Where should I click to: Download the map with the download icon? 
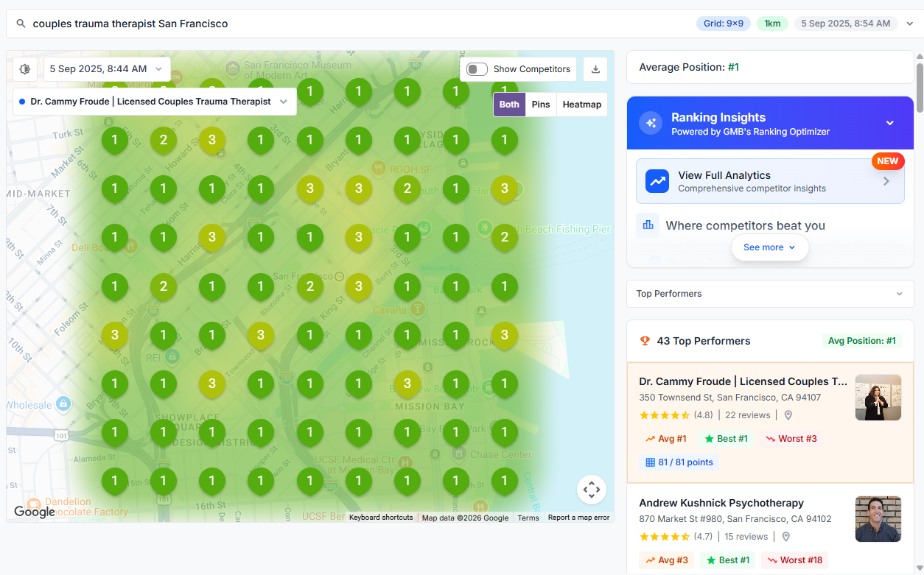595,69
